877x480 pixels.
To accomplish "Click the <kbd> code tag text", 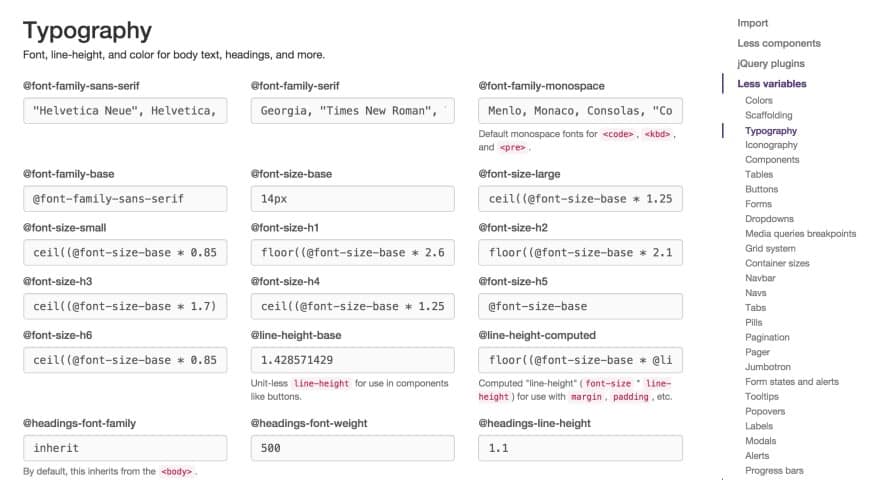I will tap(657, 134).
